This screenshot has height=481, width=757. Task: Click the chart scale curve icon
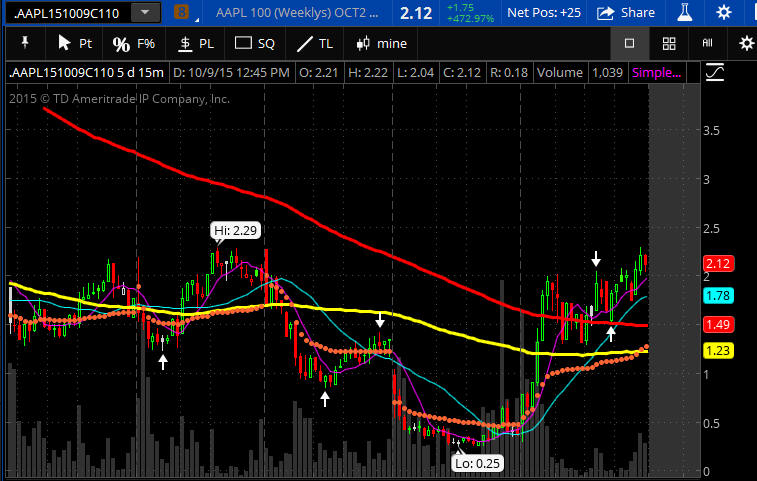(x=715, y=72)
